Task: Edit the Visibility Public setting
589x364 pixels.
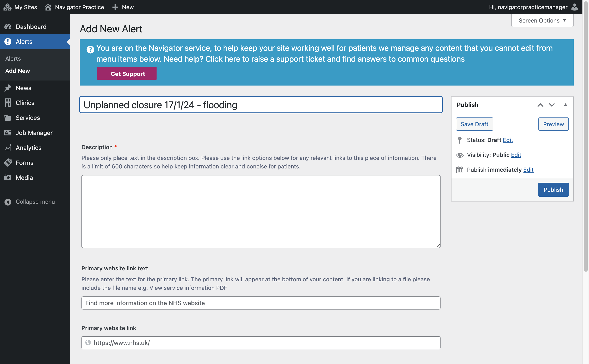Action: click(516, 155)
